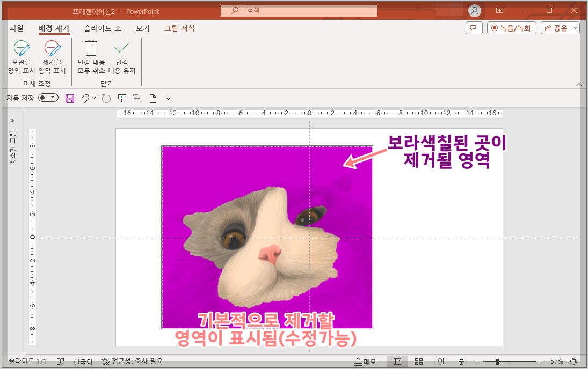Click the Save icon on quick access toolbar
Screen dimensions: 588x369
click(x=70, y=98)
